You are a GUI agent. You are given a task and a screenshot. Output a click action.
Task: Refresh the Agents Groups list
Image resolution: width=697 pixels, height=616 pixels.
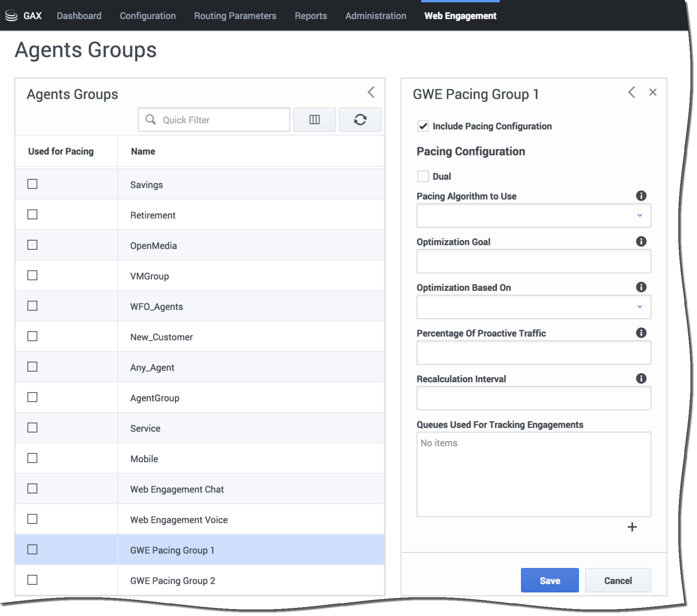(360, 119)
